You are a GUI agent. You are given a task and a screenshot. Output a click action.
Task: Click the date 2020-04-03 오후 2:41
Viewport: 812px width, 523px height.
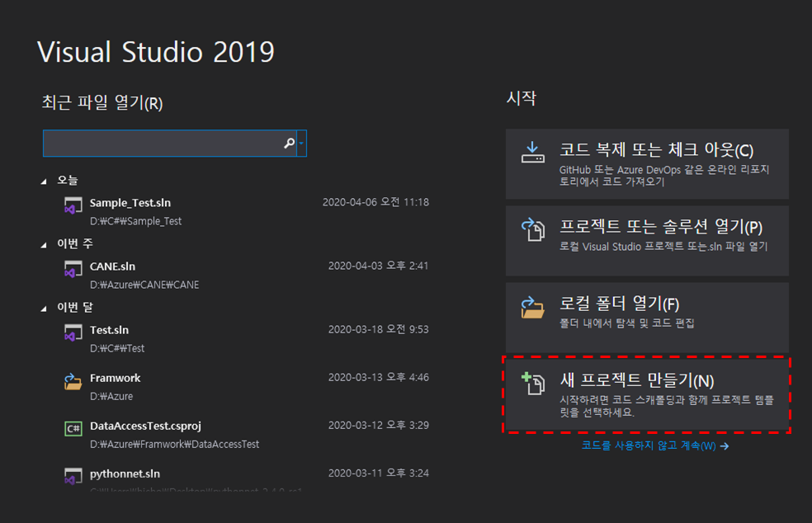[x=379, y=266]
